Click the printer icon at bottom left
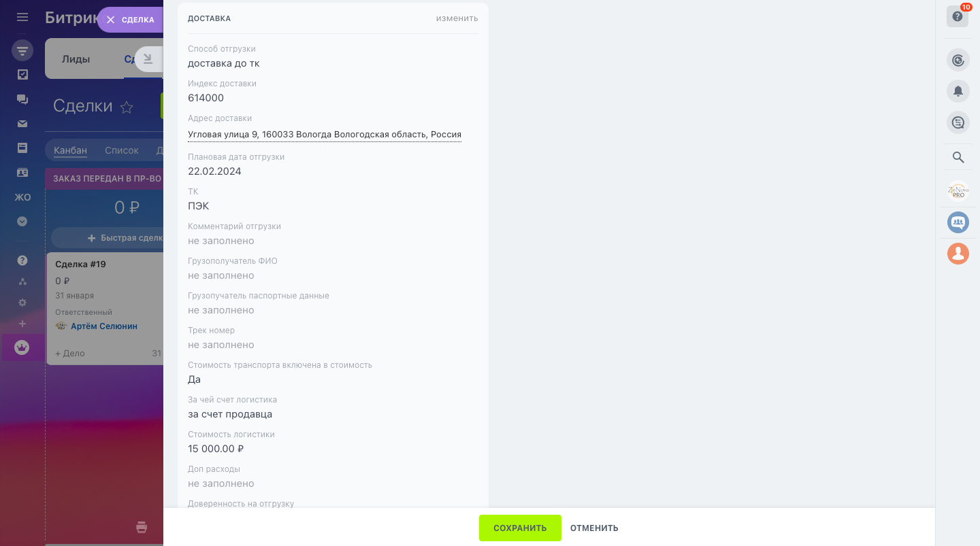 (142, 527)
